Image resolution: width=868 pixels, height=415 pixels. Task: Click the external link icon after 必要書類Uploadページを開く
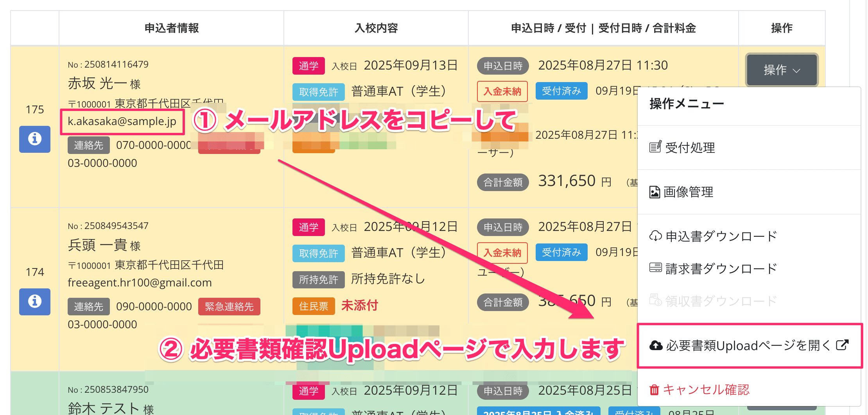tap(842, 345)
